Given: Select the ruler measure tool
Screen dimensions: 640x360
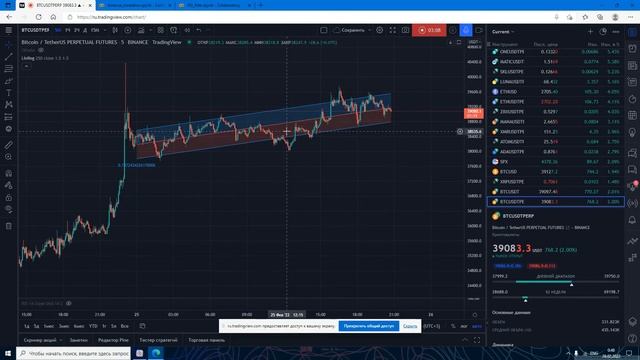Looking at the screenshot, I should (x=9, y=145).
